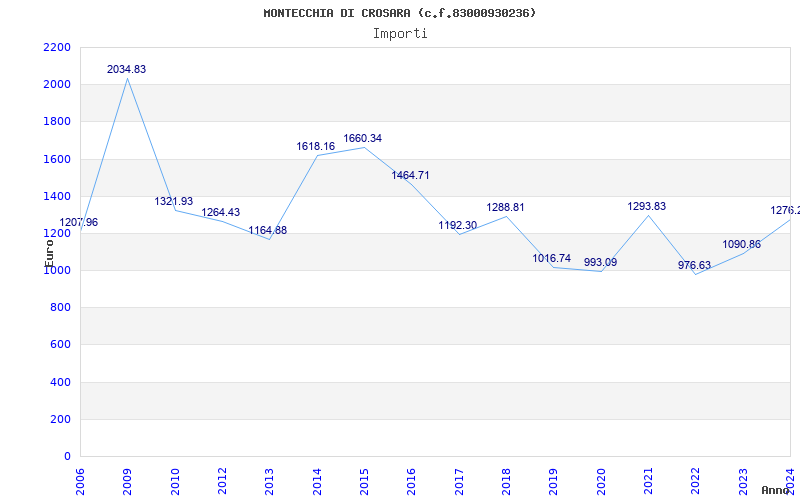Select the 993.09 data label
The height and width of the screenshot is (500, 800).
(x=601, y=262)
